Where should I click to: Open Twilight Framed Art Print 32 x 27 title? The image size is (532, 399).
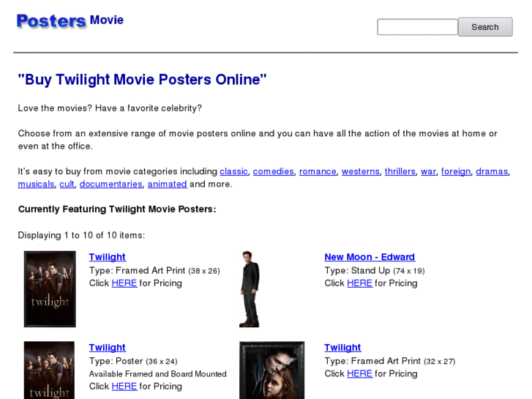(342, 348)
